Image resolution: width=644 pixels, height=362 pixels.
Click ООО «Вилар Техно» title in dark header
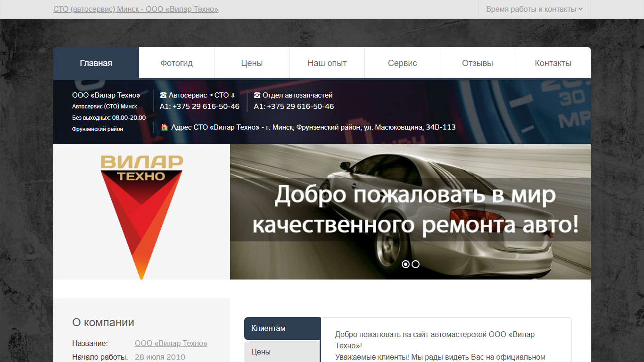click(106, 95)
